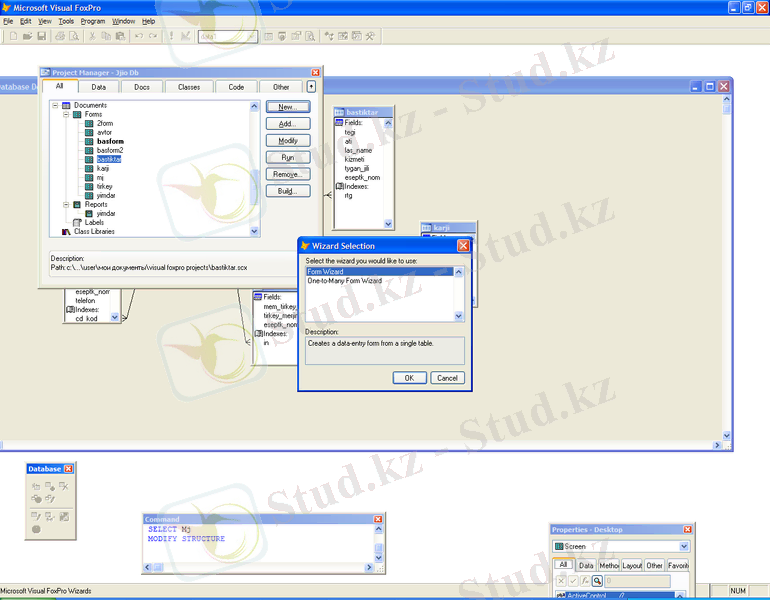
Task: Click the Class Libraries icon in tree
Action: pyautogui.click(x=67, y=231)
